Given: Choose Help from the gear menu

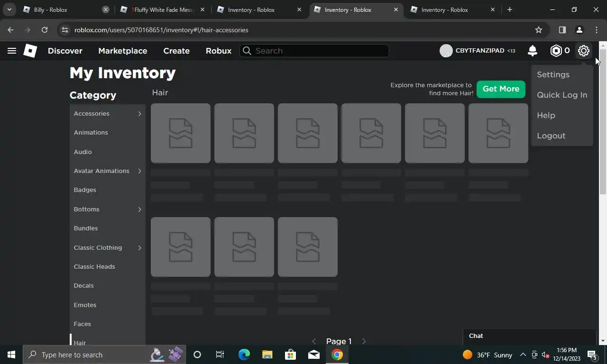Looking at the screenshot, I should click(x=546, y=115).
